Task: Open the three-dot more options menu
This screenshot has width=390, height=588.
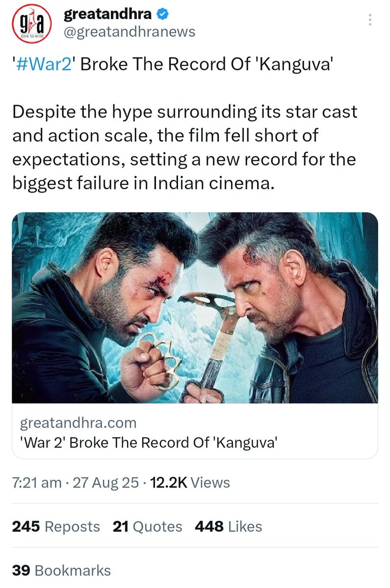Action: 370,20
